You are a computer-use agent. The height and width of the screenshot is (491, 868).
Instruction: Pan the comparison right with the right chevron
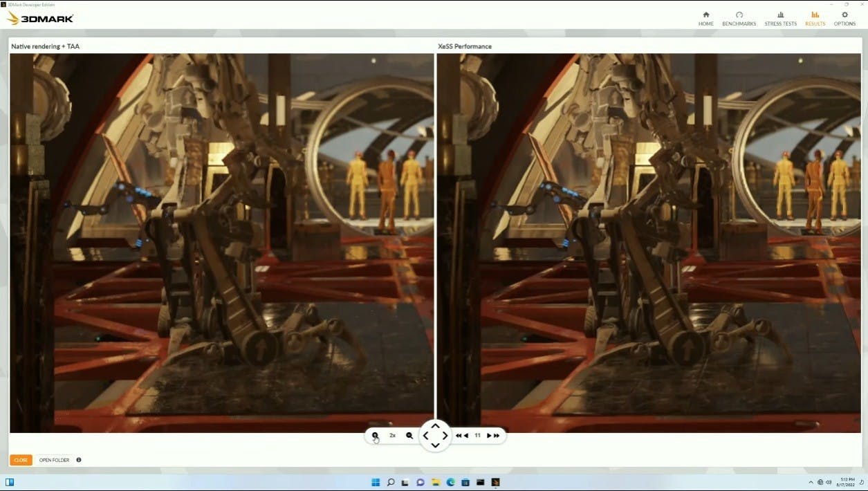445,436
